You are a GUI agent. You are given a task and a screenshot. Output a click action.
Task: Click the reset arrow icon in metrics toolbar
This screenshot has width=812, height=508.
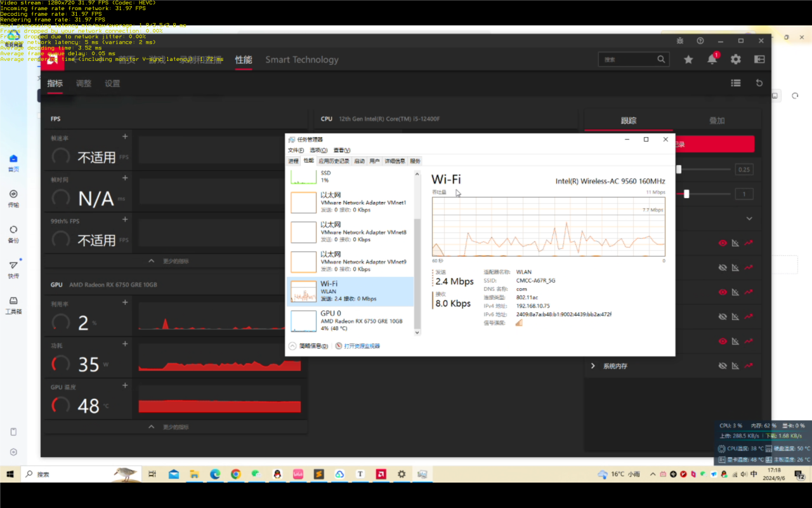pos(759,83)
